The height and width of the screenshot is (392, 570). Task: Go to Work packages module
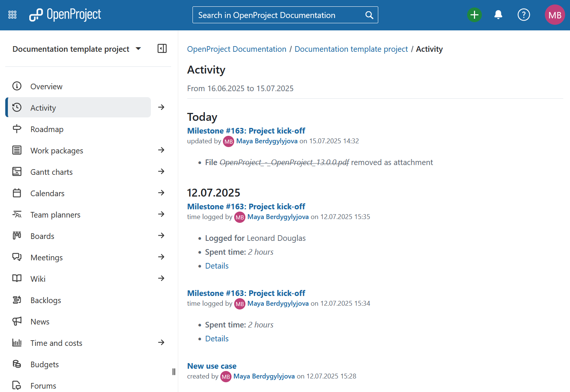pos(78,150)
